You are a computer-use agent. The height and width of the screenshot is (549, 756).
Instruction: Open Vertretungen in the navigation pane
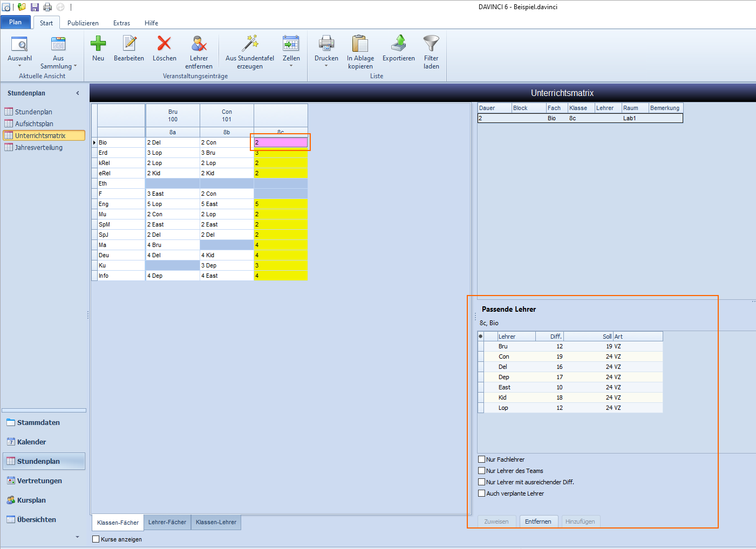pos(39,481)
